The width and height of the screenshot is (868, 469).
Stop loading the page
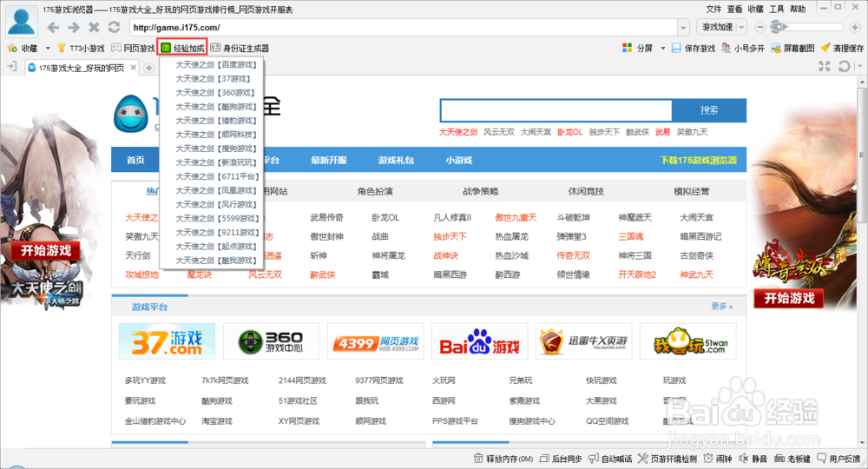[94, 27]
